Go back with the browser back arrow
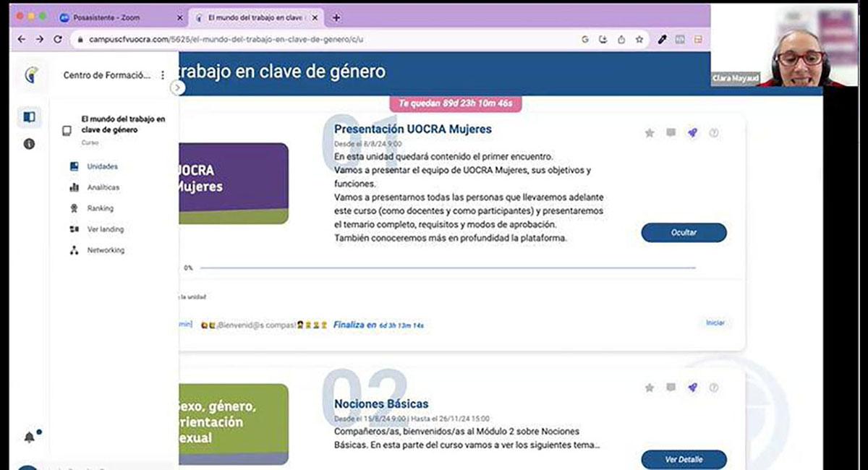 [x=21, y=39]
